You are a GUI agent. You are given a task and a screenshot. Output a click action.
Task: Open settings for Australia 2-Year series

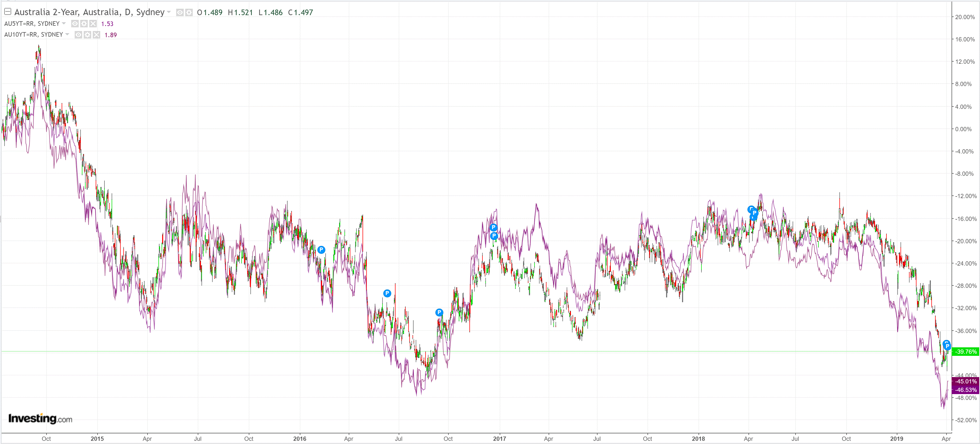189,12
